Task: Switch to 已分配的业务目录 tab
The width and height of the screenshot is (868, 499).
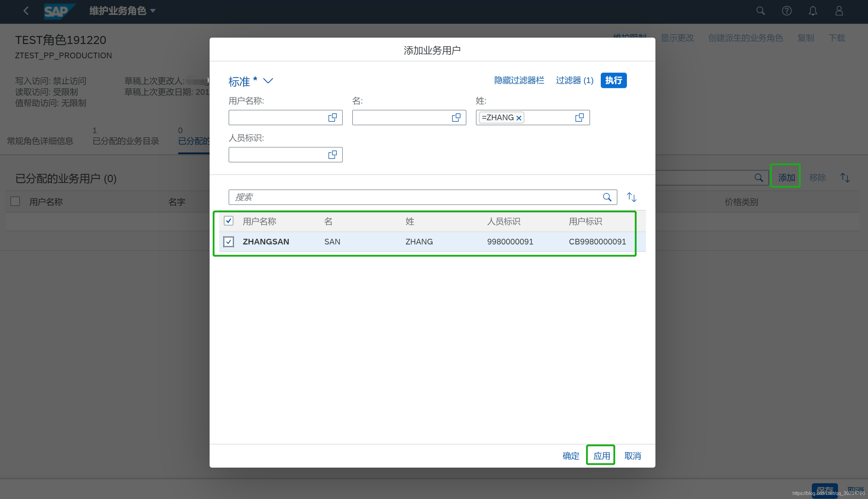Action: (126, 141)
